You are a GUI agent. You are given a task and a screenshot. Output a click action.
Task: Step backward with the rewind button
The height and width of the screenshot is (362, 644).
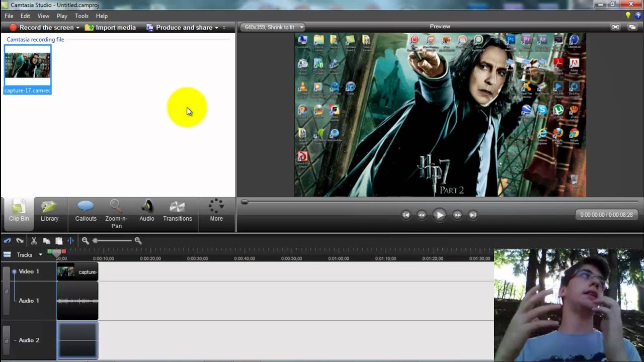point(422,215)
